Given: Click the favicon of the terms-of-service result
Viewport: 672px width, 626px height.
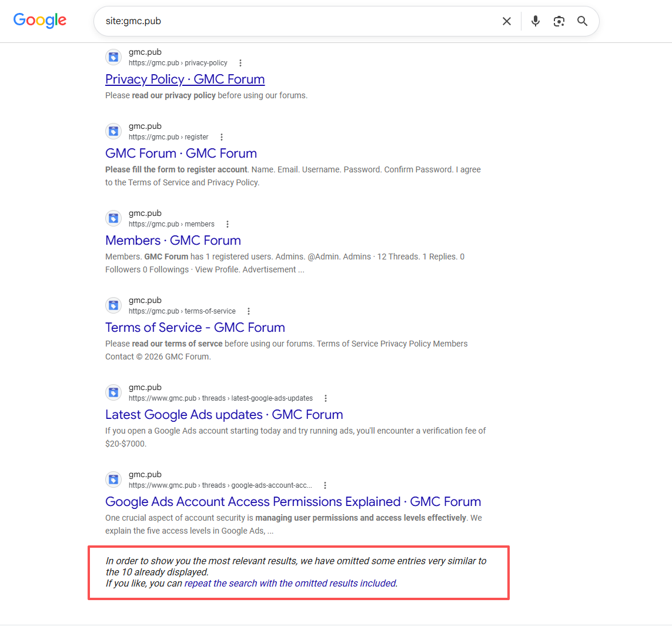Looking at the screenshot, I should pos(113,305).
